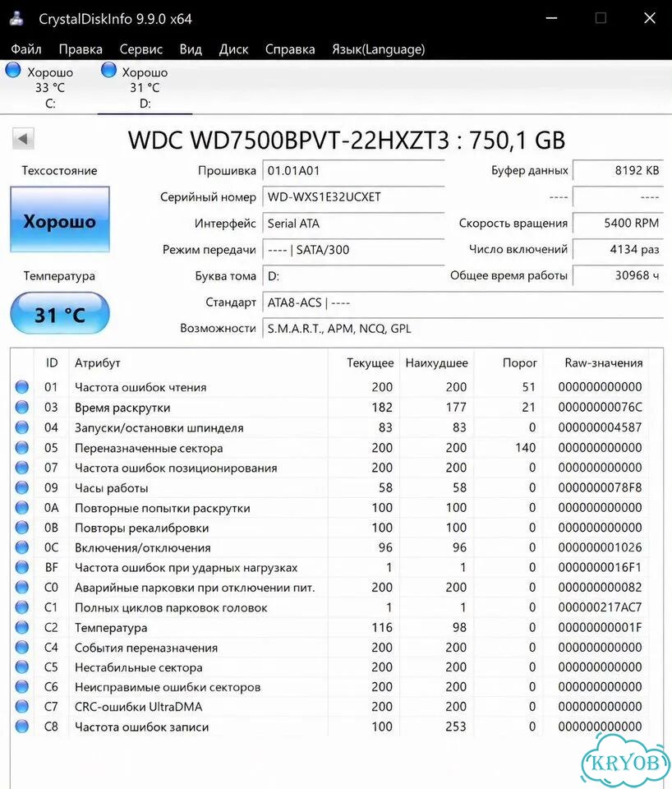Click status circle for attribute 04
The width and height of the screenshot is (672, 789).
point(21,427)
